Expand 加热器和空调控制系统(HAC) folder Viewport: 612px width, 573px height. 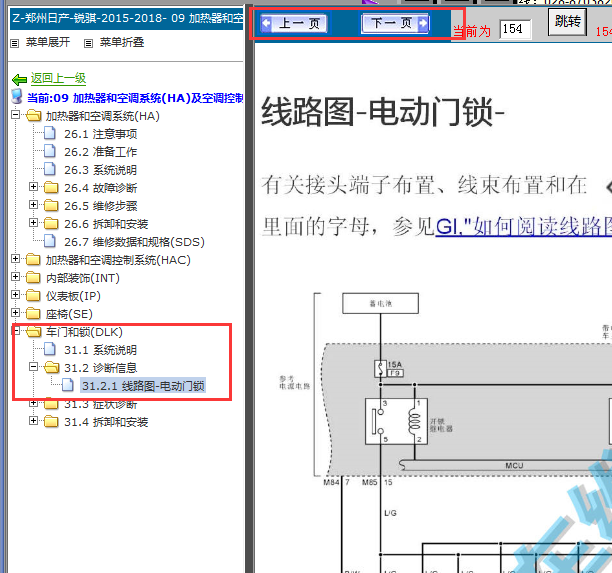[x=15, y=258]
